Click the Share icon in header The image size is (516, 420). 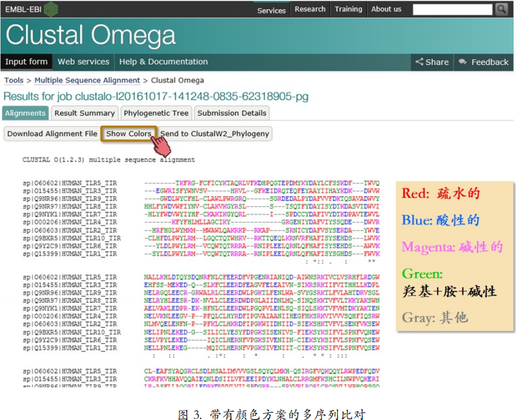point(419,62)
